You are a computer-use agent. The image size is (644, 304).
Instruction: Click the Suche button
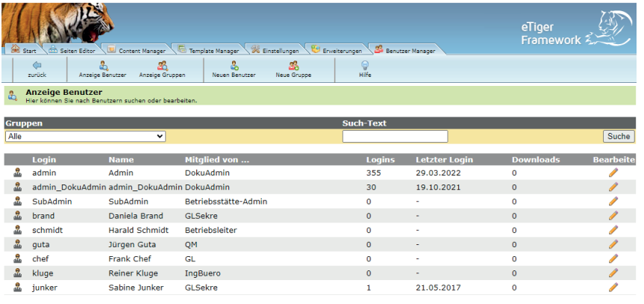[x=619, y=137]
